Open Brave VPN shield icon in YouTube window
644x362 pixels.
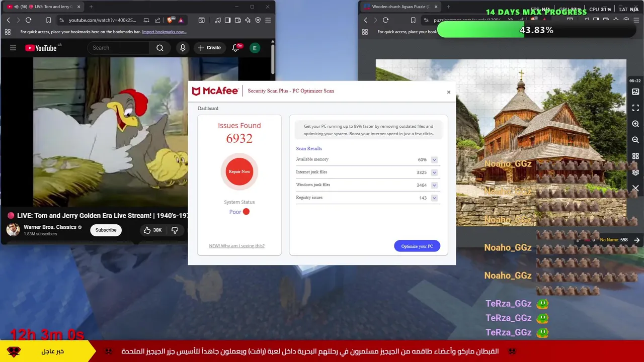click(x=258, y=20)
